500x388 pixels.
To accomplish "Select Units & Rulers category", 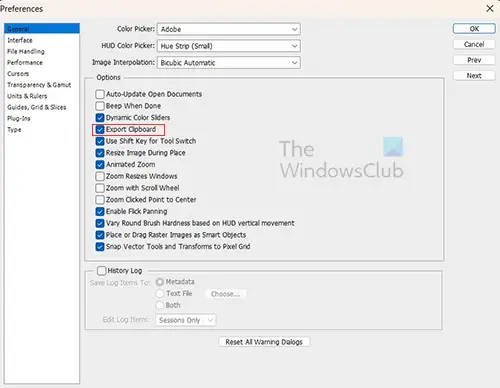I will [x=42, y=96].
